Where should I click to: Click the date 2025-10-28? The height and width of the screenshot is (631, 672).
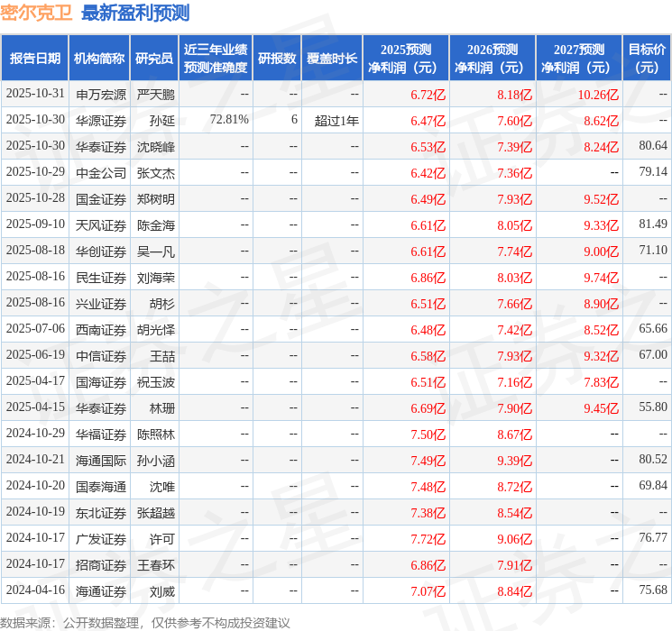tap(35, 198)
